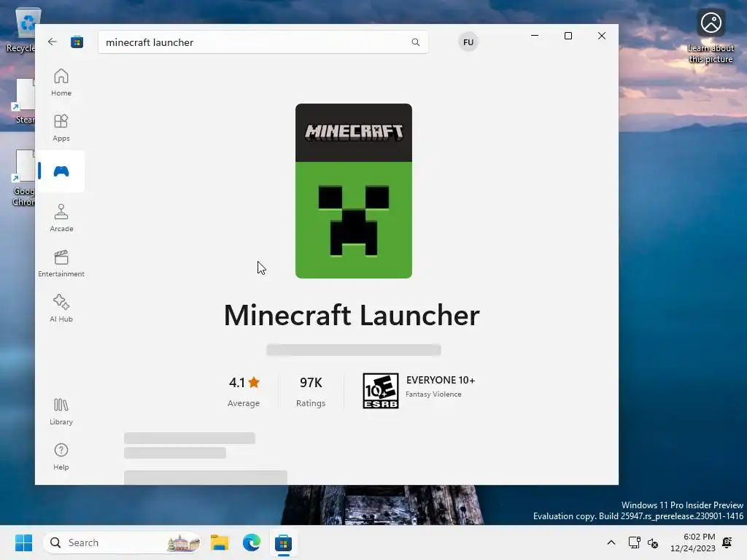The height and width of the screenshot is (560, 747).
Task: Open the FU user profile avatar
Action: click(468, 42)
